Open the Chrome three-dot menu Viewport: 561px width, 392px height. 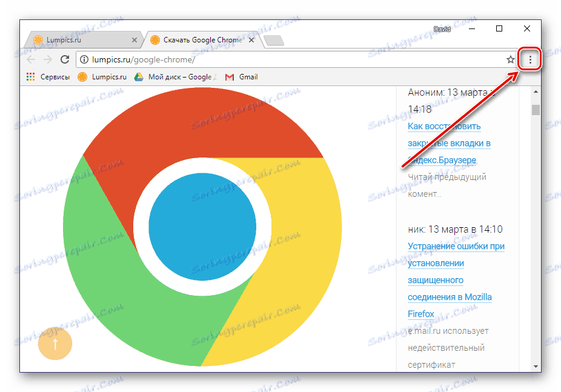pyautogui.click(x=530, y=59)
